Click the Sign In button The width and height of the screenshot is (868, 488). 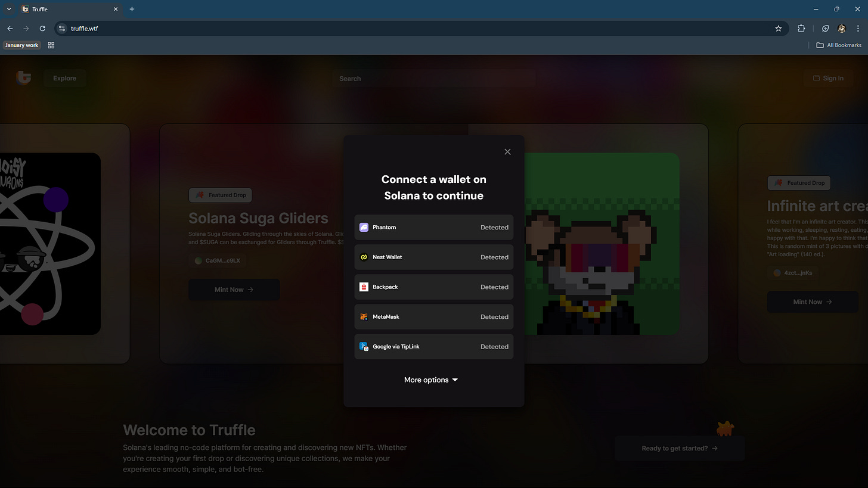tap(828, 78)
